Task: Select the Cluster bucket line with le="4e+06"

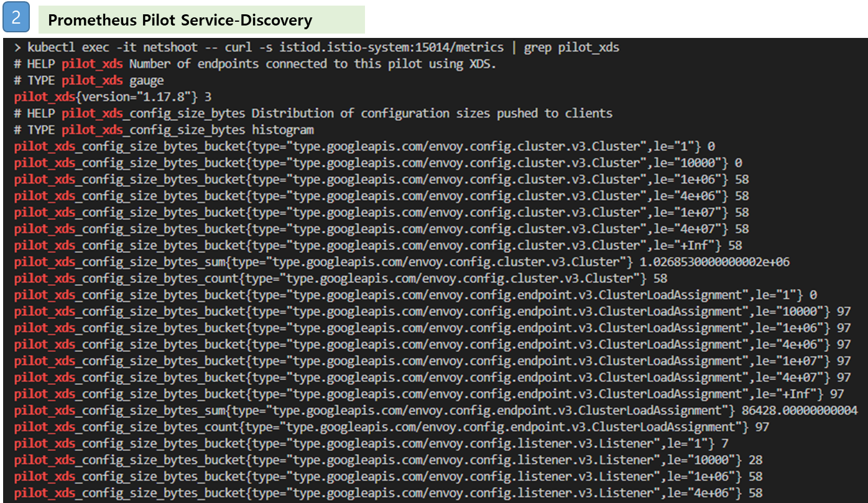Action: pyautogui.click(x=381, y=196)
